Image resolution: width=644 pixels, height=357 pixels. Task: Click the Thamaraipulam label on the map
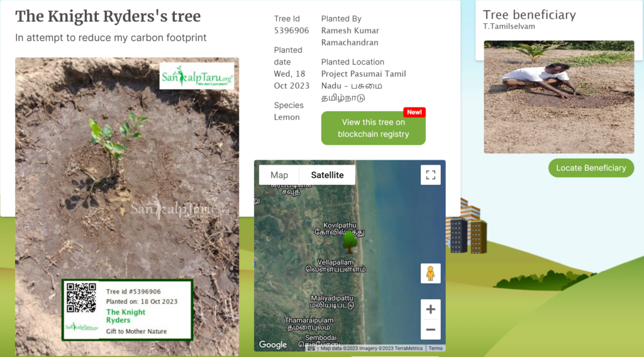309,320
